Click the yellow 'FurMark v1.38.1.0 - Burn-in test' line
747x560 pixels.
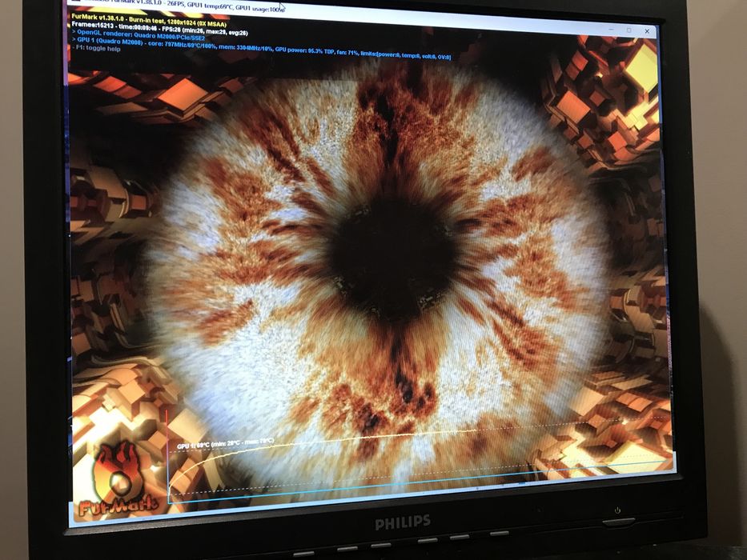click(x=149, y=21)
